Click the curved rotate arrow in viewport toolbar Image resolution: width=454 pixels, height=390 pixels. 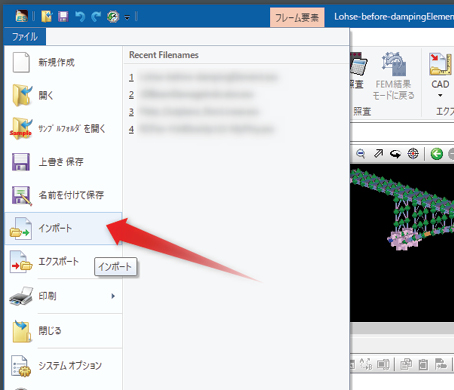[395, 154]
